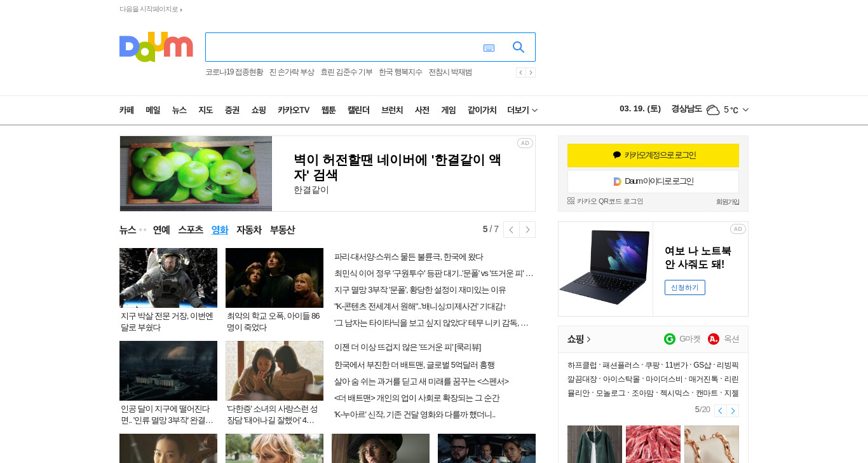The width and height of the screenshot is (868, 463).
Task: Click the Daum logo
Action: pyautogui.click(x=156, y=47)
